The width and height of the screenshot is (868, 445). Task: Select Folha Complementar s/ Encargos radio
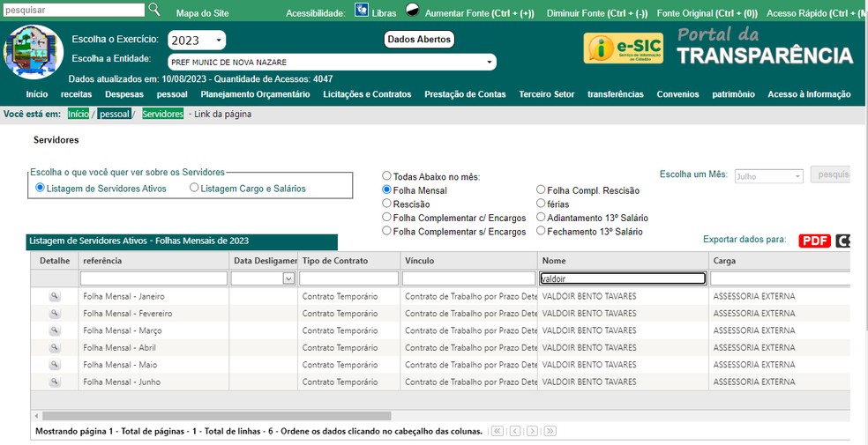[x=386, y=231]
